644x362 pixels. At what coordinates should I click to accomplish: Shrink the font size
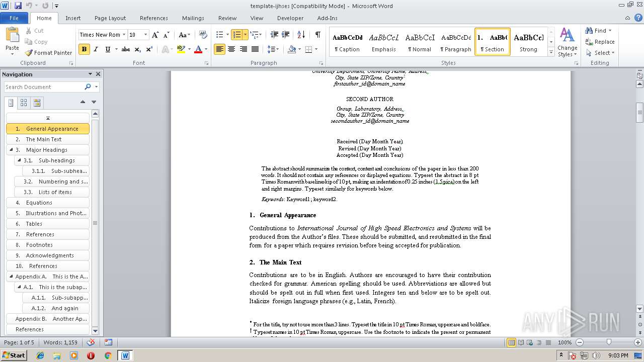point(166,35)
